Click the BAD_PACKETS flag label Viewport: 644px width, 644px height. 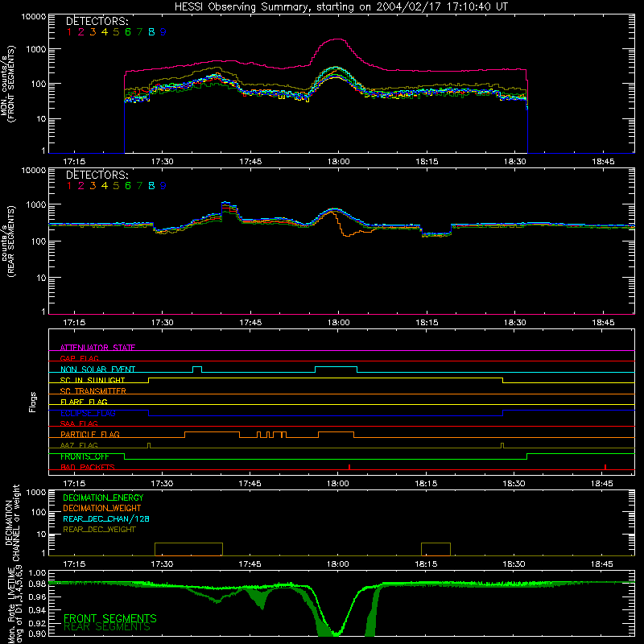coord(88,467)
